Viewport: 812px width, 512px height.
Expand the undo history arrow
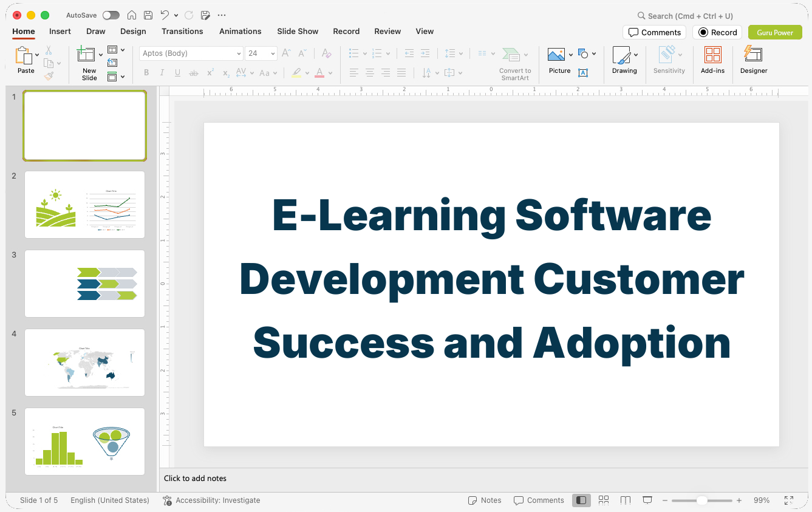tap(176, 15)
